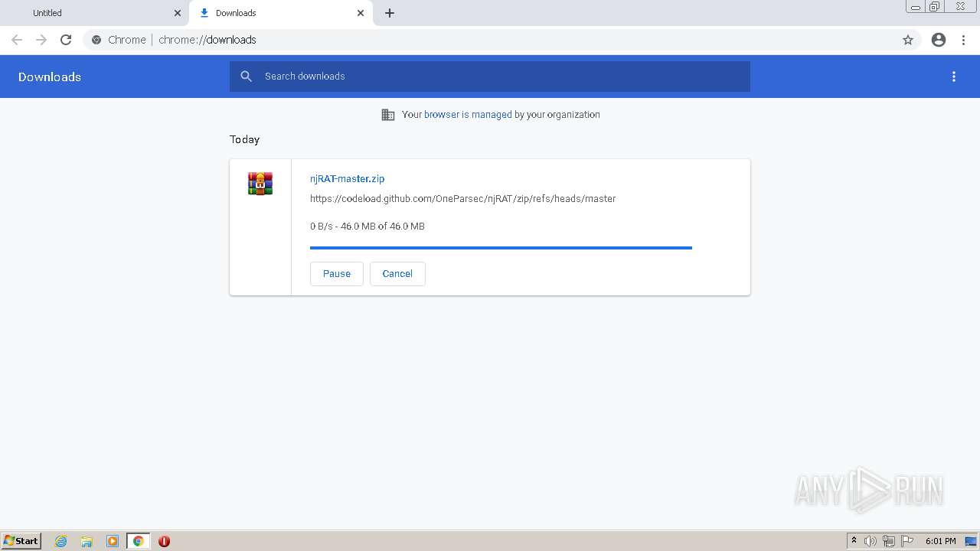The height and width of the screenshot is (551, 980).
Task: Show hidden system tray icons
Action: click(854, 541)
